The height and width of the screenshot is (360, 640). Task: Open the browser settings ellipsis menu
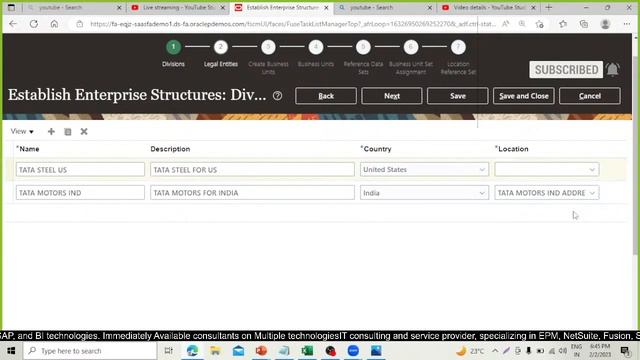click(627, 24)
